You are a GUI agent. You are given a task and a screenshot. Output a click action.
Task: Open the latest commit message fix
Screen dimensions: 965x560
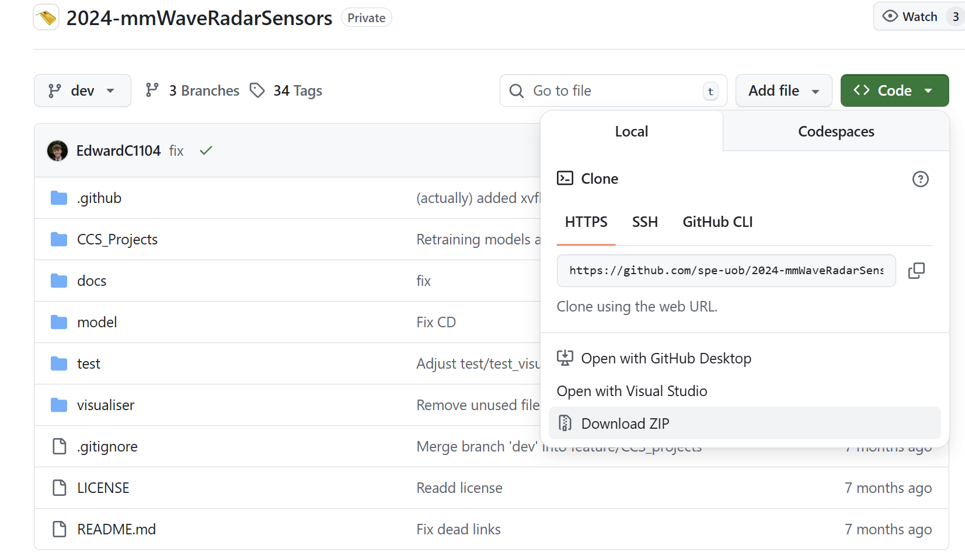point(176,151)
